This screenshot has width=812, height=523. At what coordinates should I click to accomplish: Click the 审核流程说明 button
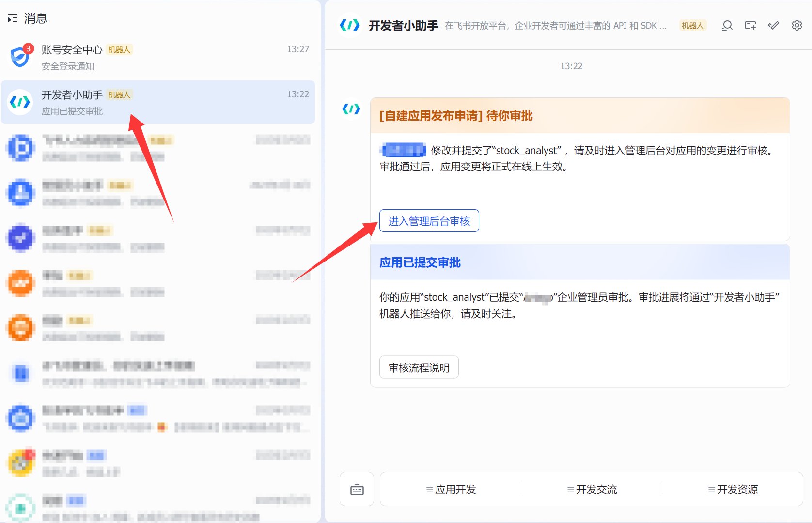click(419, 368)
